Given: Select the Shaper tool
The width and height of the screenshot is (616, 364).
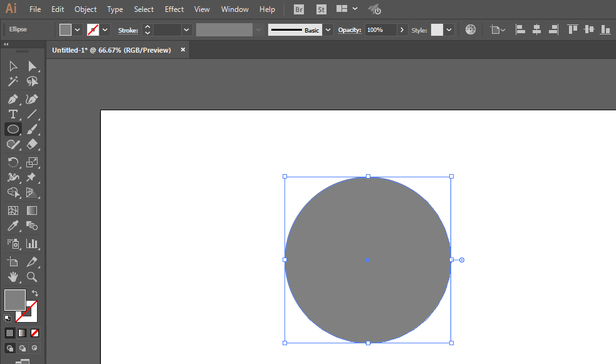Looking at the screenshot, I should coord(13,145).
